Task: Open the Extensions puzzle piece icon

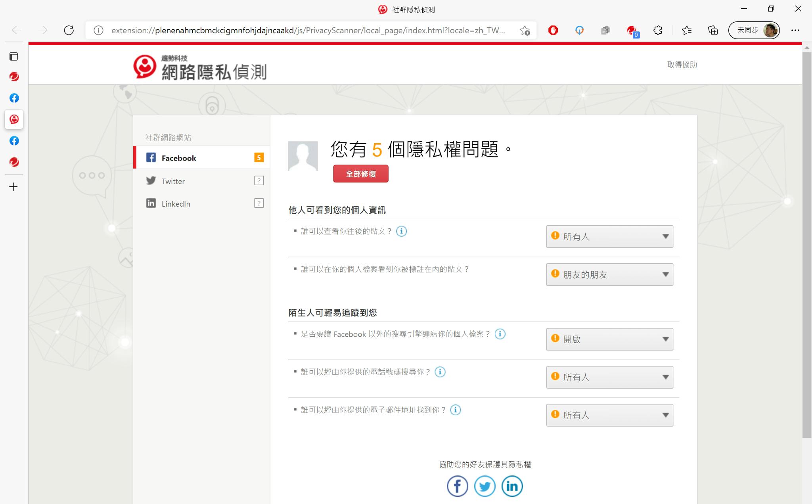Action: pyautogui.click(x=658, y=30)
